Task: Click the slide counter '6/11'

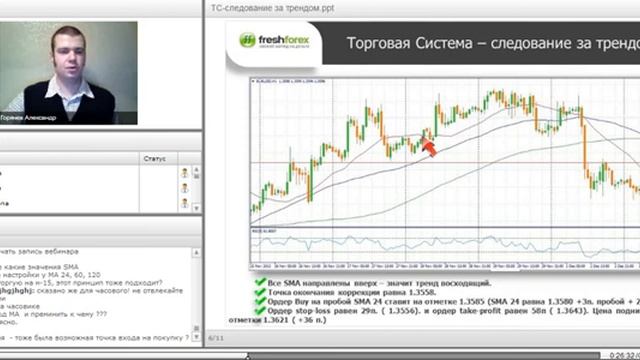Action: coord(216,338)
